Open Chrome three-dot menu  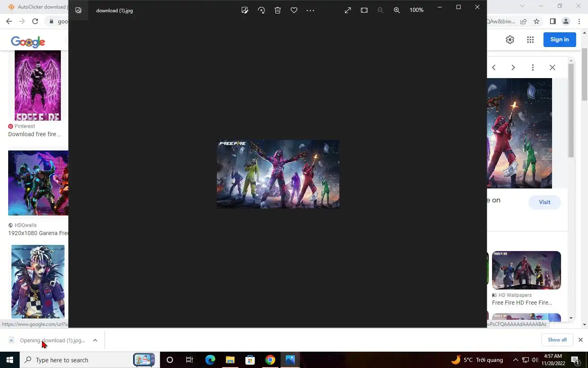579,21
